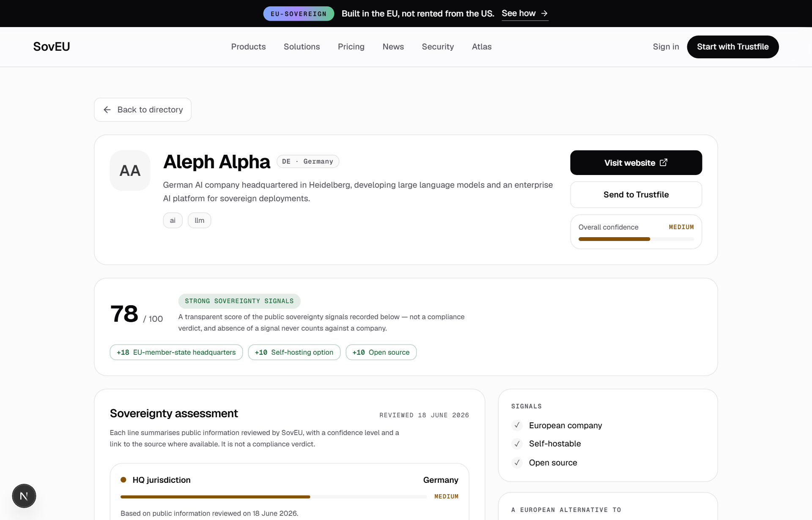Click the MEDIUM label under HQ jurisdiction
The width and height of the screenshot is (812, 520).
click(446, 496)
